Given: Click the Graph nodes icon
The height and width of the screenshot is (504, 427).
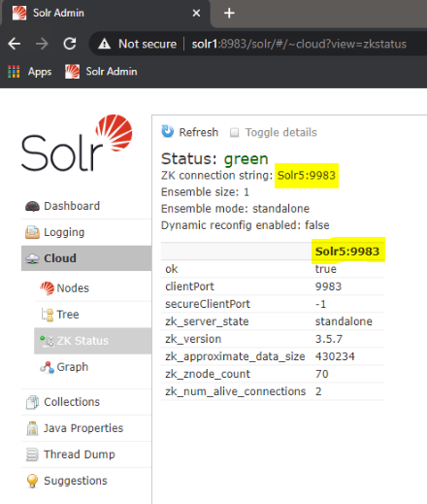Looking at the screenshot, I should click(48, 367).
